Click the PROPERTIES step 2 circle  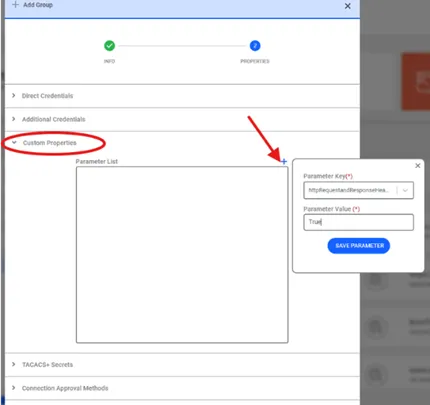(x=255, y=46)
